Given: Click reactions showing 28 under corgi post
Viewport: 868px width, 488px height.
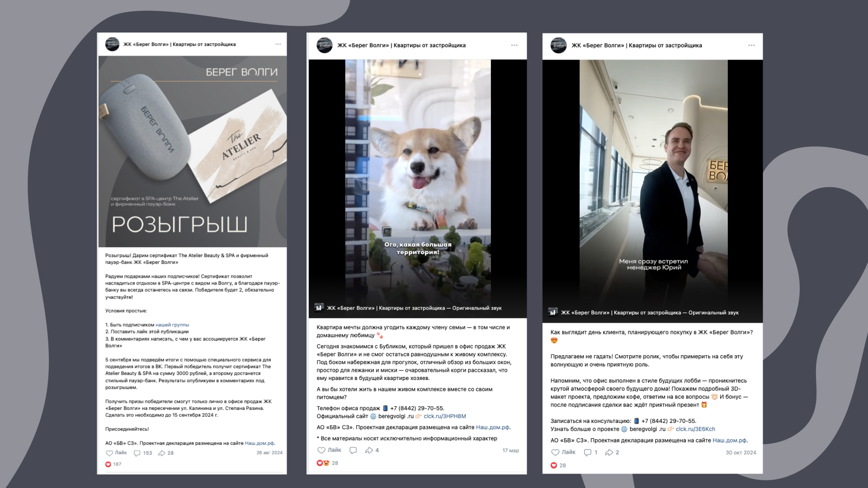Looking at the screenshot, I should pos(327,463).
